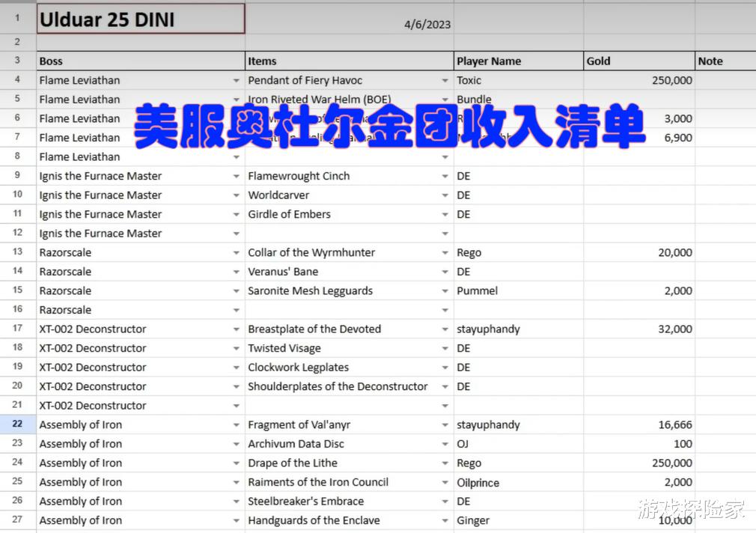The image size is (756, 533).
Task: Select player name "Oilprince"
Action: click(x=519, y=482)
